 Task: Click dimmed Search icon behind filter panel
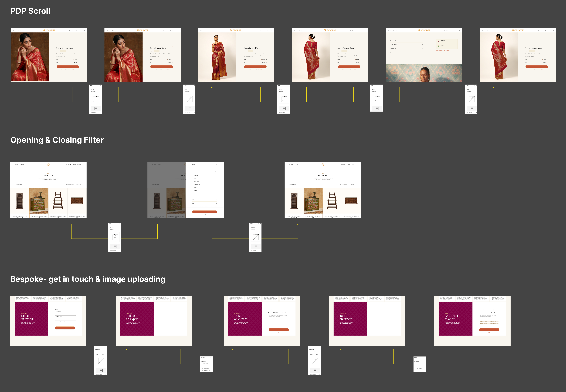point(157,165)
